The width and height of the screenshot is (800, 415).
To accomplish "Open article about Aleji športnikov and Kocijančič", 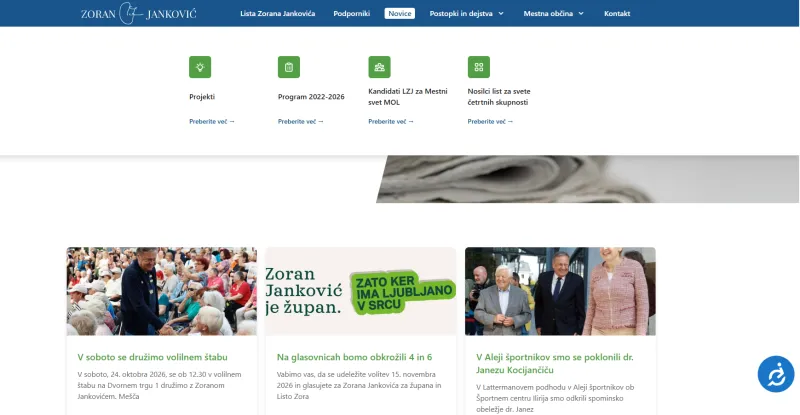I will coord(555,363).
